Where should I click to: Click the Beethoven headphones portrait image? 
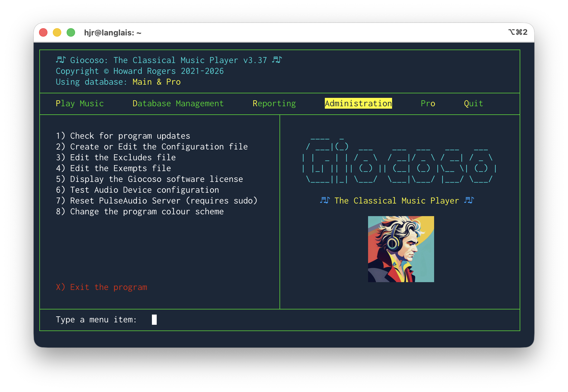pyautogui.click(x=401, y=249)
